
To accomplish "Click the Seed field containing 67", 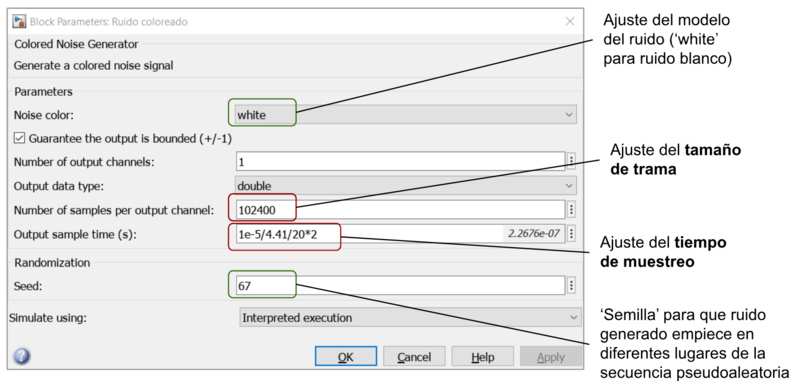I will 400,285.
